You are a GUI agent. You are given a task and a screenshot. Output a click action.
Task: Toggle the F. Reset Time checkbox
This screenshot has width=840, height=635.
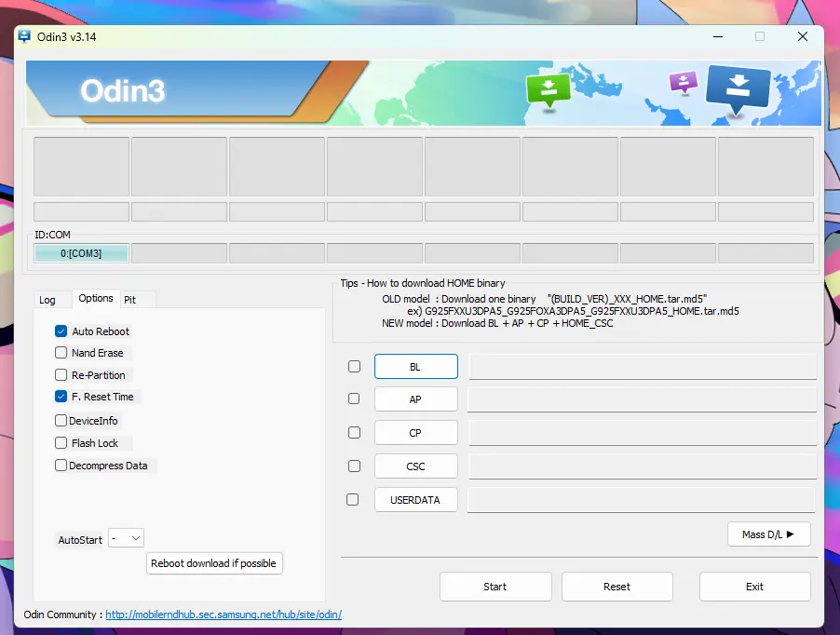coord(61,397)
